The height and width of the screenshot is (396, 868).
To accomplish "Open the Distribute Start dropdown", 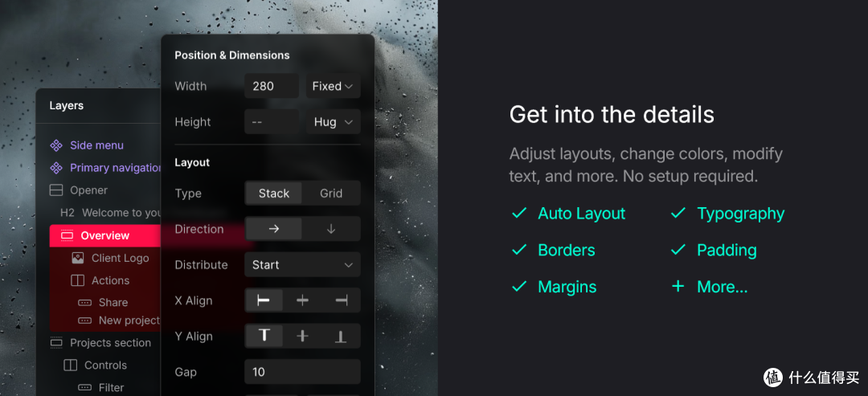I will coord(302,265).
